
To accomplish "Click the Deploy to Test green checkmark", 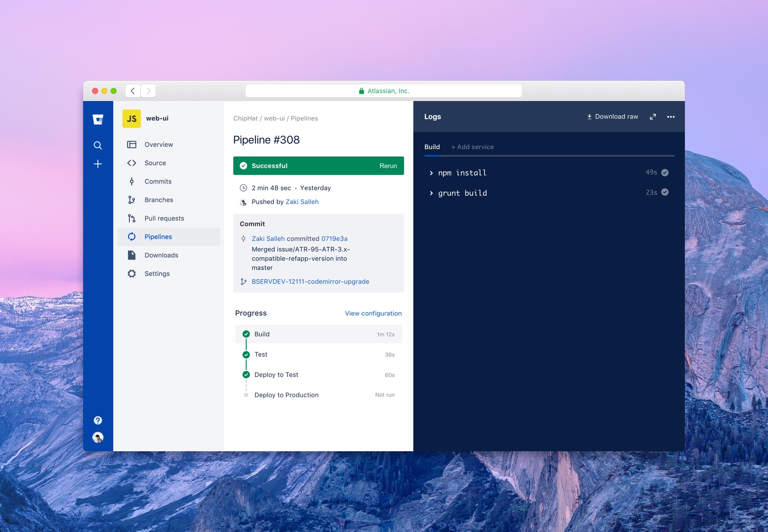I will (246, 375).
